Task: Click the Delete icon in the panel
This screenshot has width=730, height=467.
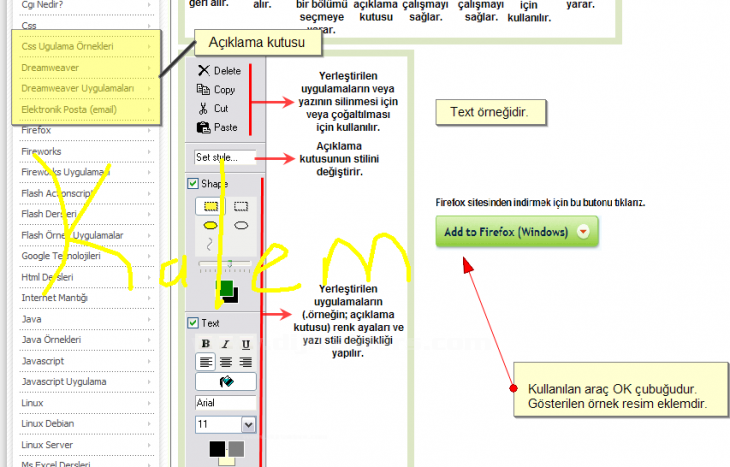Action: [203, 71]
